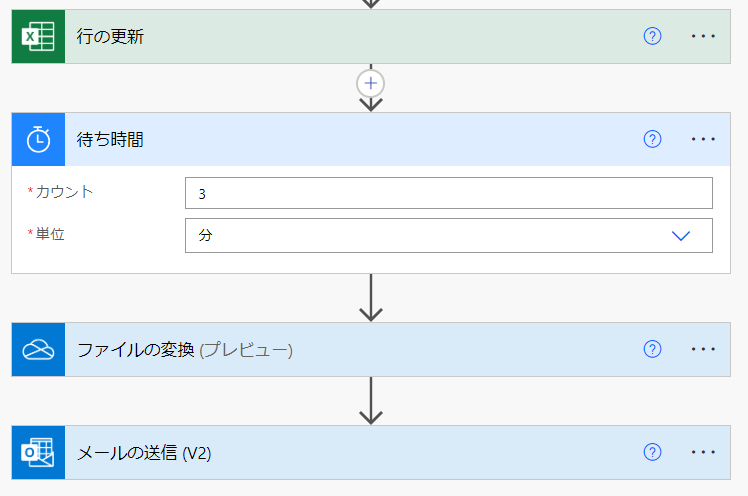Open the 行の更新 ellipsis menu
The height and width of the screenshot is (496, 748).
pos(704,36)
